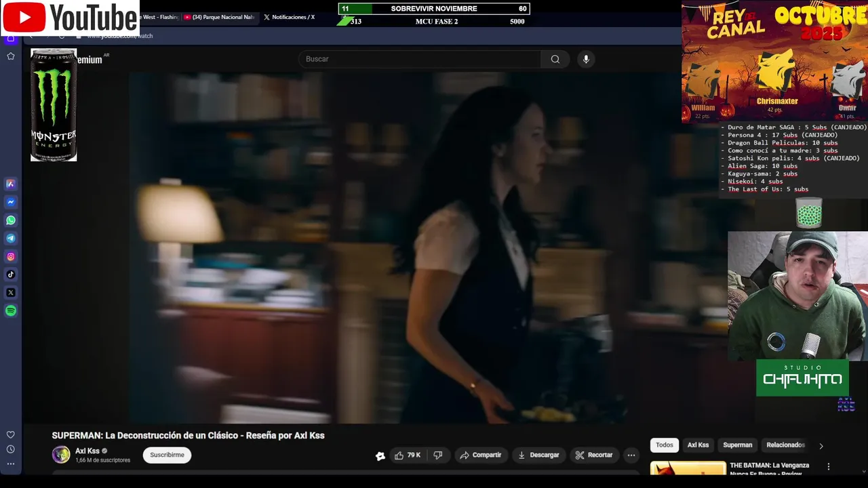Switch to Parque Nacional browser tab

(219, 17)
